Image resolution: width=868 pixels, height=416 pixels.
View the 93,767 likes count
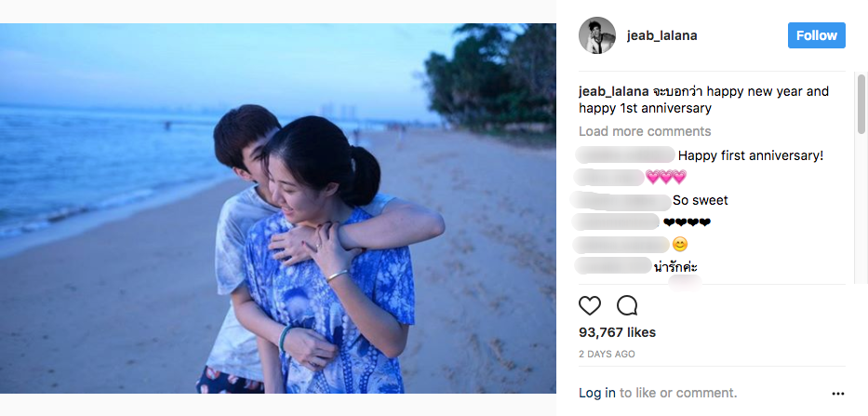pos(617,332)
